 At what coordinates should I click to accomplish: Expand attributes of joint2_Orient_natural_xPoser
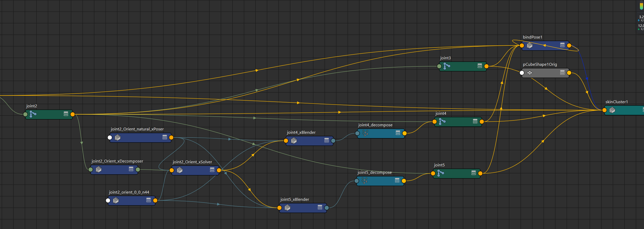tap(165, 137)
